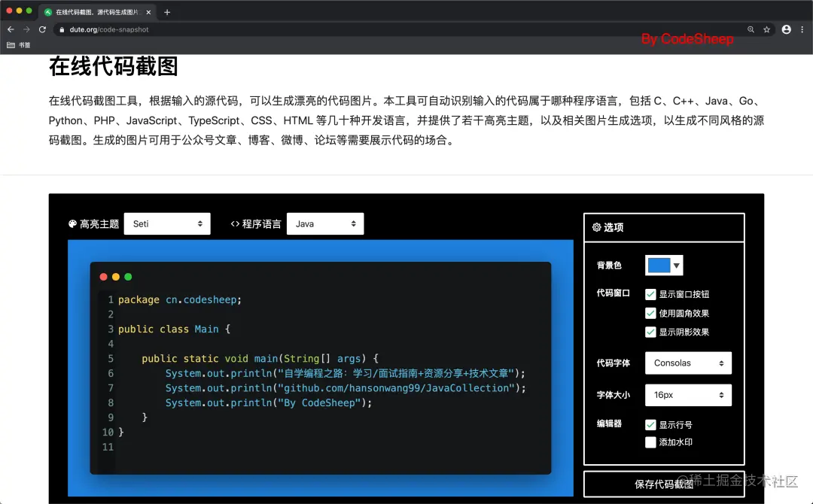Image resolution: width=813 pixels, height=504 pixels.
Task: Disable 使用圆角效果 option
Action: coord(650,313)
